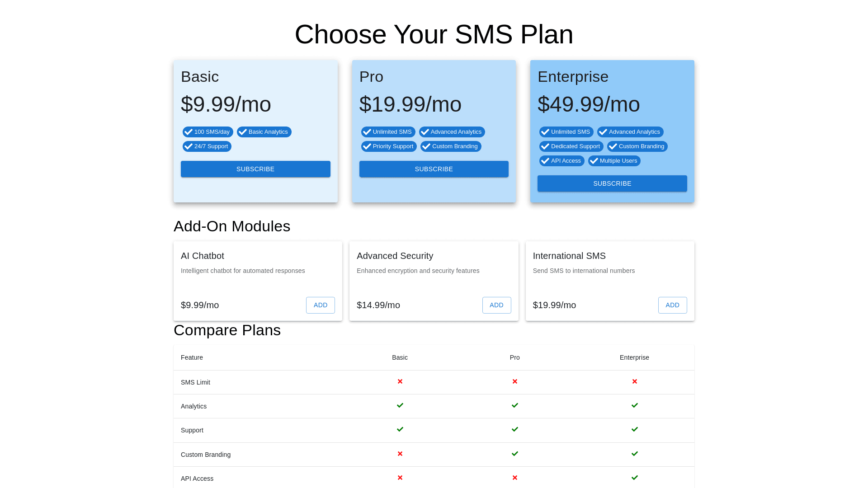Click the Enterprise column header in table
This screenshot has width=868, height=488.
pyautogui.click(x=634, y=357)
